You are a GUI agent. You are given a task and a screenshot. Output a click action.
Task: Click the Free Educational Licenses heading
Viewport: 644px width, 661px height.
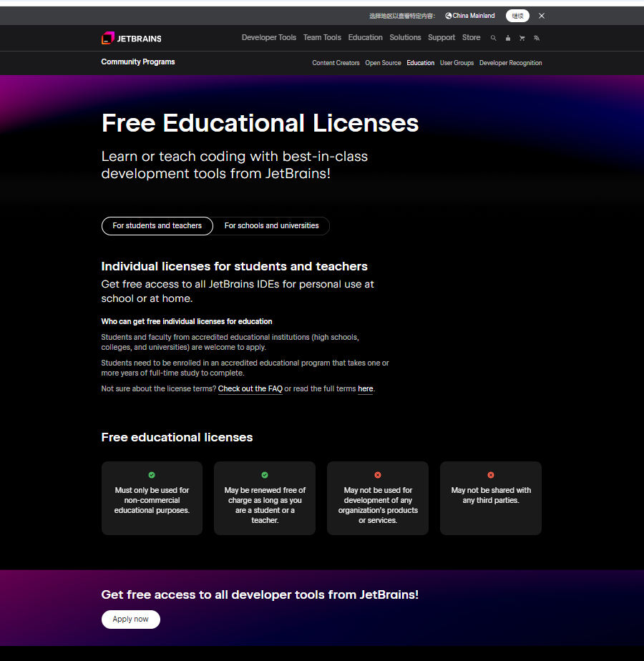click(x=260, y=123)
